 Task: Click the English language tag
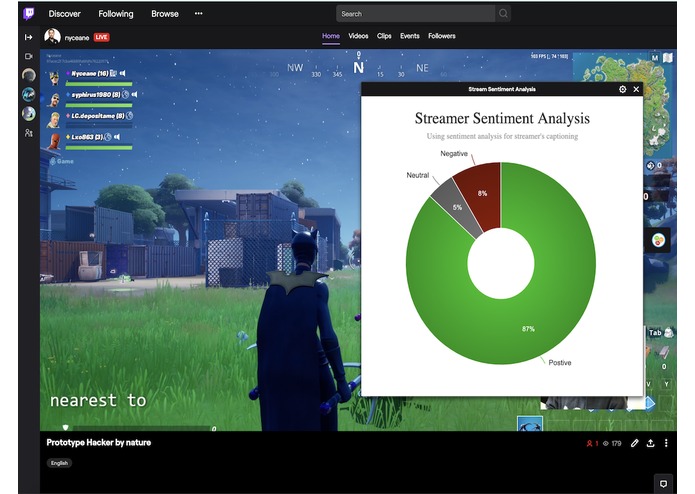point(59,463)
